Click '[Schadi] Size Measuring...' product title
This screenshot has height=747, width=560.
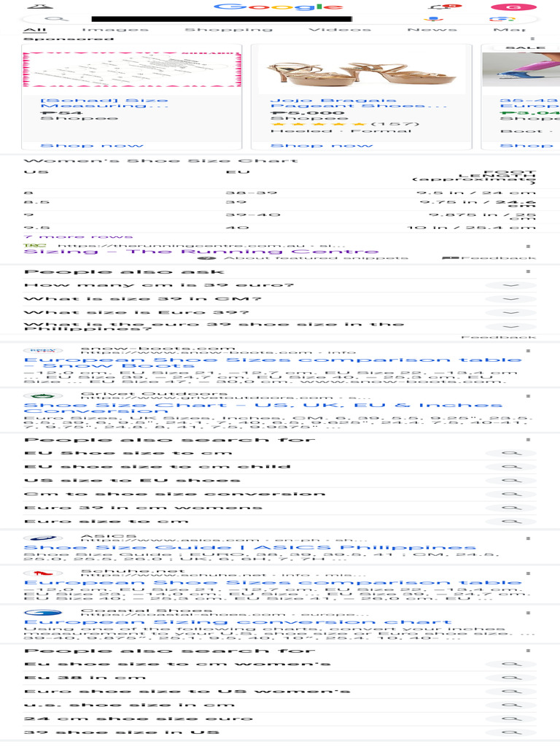[x=104, y=103]
